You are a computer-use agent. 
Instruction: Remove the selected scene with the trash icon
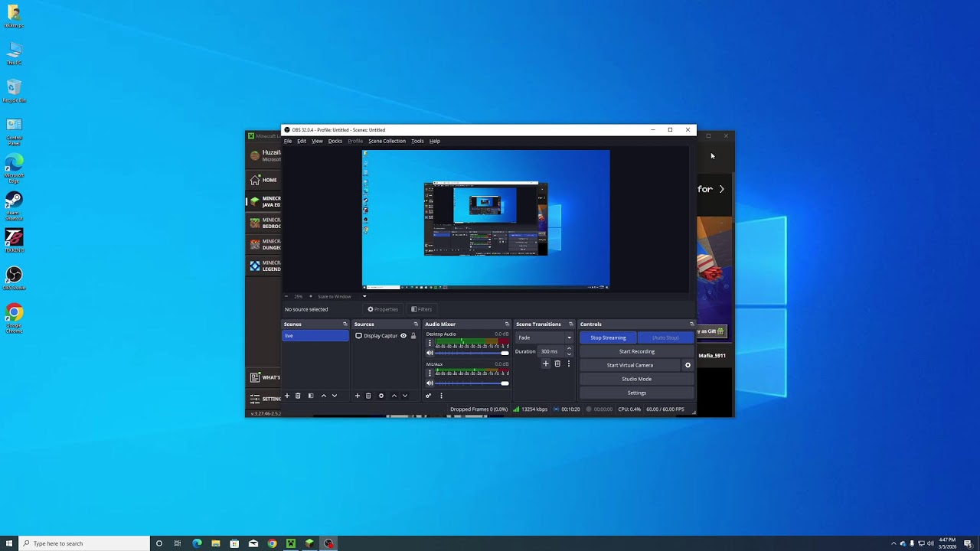click(298, 396)
